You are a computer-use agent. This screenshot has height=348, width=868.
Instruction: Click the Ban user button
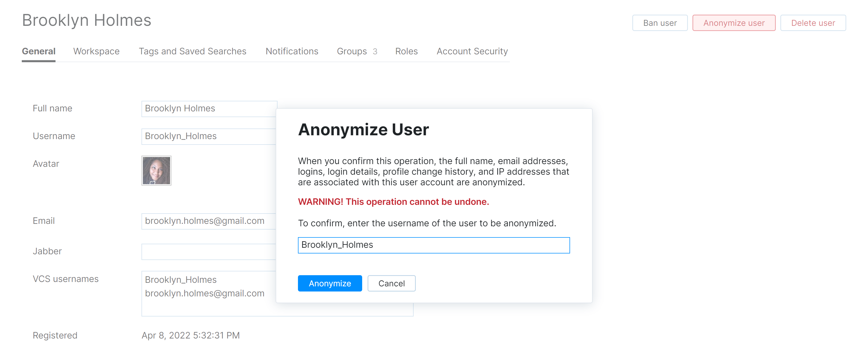pyautogui.click(x=660, y=23)
